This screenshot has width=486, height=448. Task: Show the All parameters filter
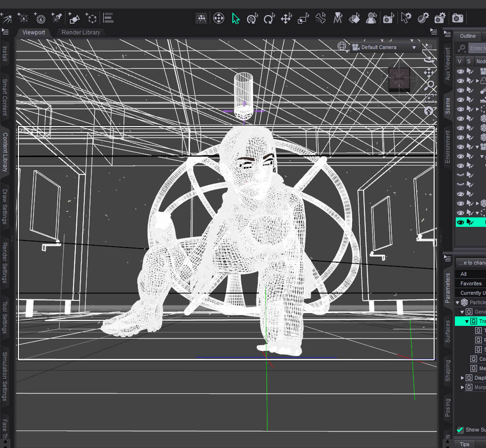[470, 274]
